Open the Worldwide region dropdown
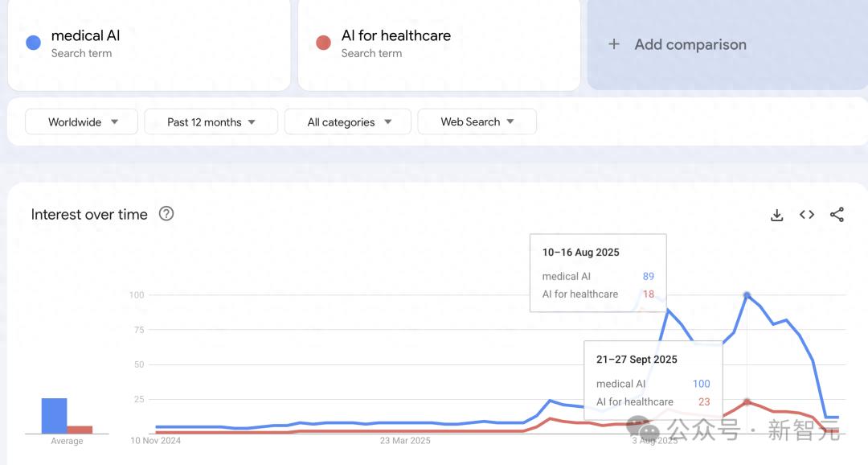The height and width of the screenshot is (465, 868). pyautogui.click(x=81, y=122)
